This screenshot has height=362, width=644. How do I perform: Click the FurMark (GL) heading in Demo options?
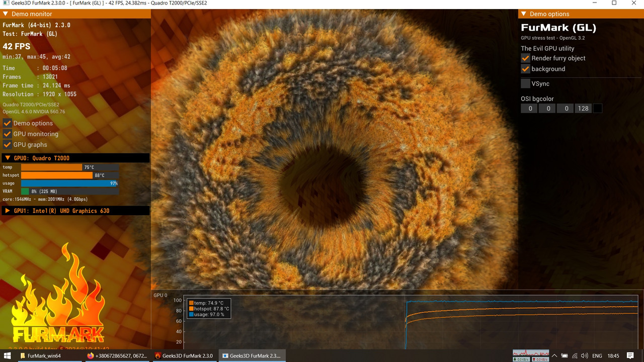[x=558, y=28]
